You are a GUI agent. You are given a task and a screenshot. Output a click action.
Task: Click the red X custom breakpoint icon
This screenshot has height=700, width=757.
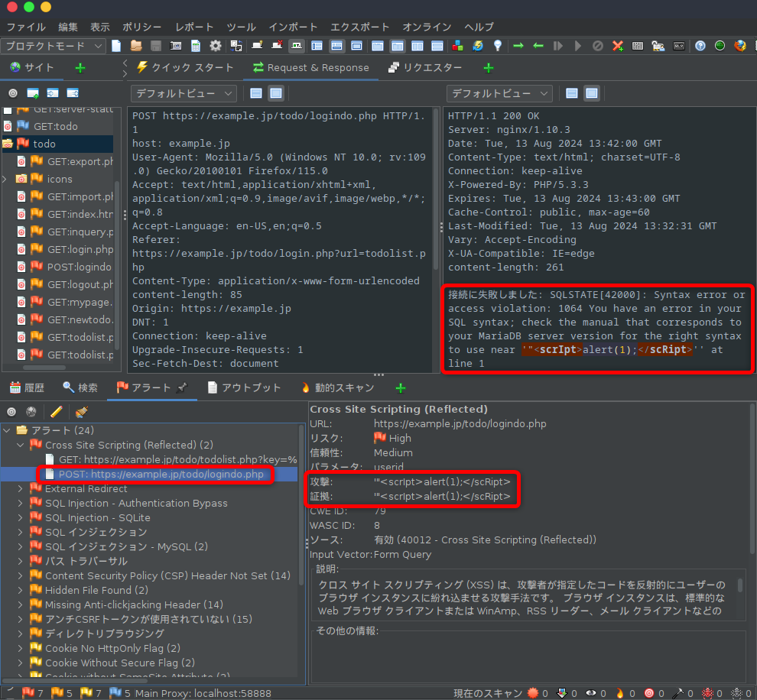coord(618,46)
